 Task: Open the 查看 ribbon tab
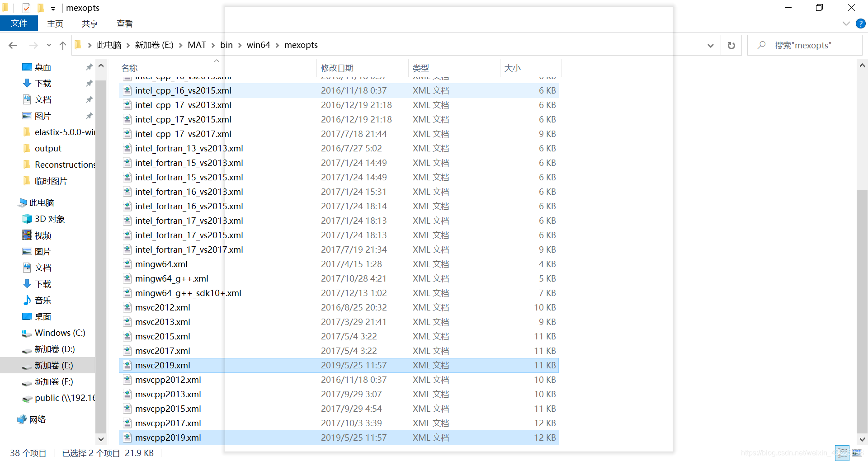click(x=125, y=24)
